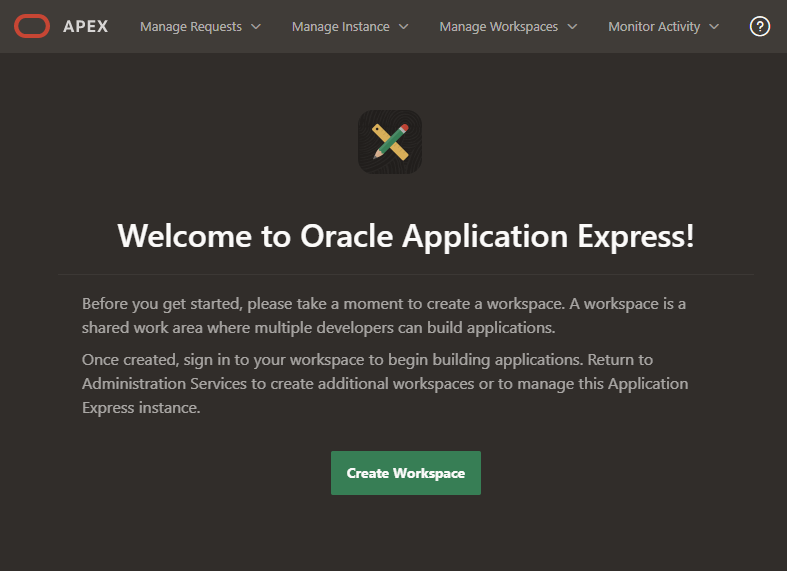Click the paragraph starting 'Before you get started'
This screenshot has width=787, height=571.
(x=384, y=316)
